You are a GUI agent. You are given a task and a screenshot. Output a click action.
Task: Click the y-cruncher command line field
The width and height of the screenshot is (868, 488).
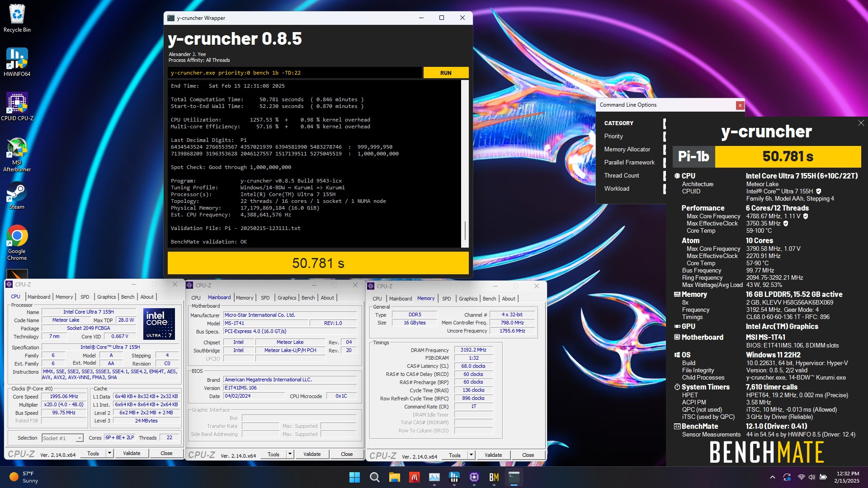[295, 73]
